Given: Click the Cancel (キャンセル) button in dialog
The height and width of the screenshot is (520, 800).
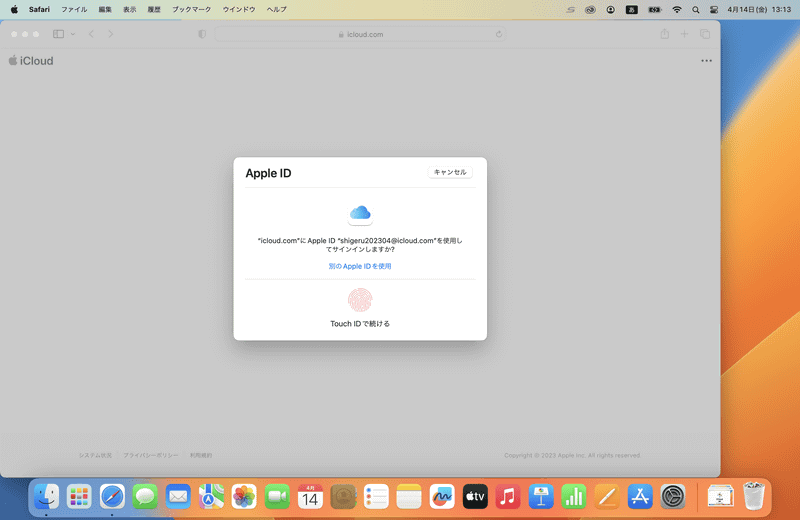Looking at the screenshot, I should 449,172.
